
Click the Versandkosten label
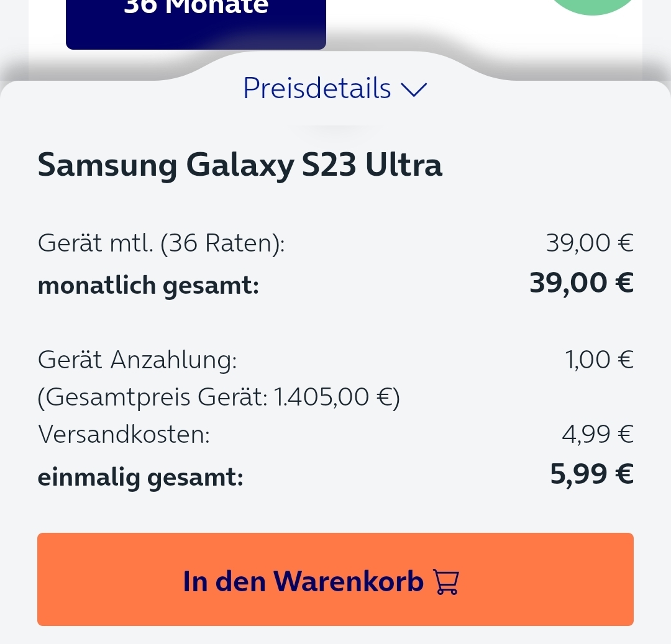[x=124, y=435]
